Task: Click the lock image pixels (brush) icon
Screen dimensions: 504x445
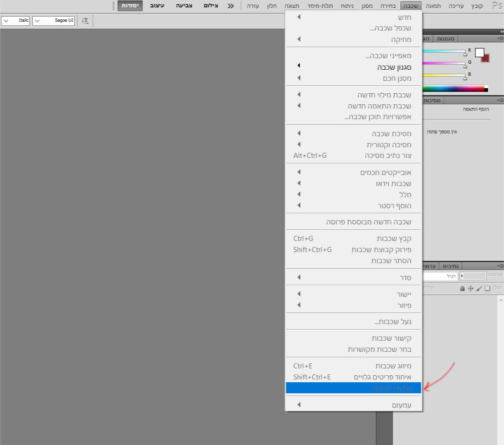Action: (x=479, y=289)
